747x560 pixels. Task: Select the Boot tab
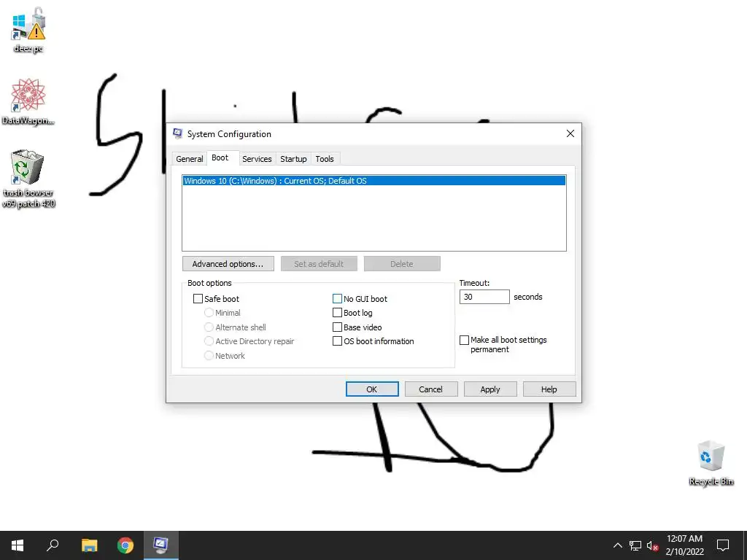click(220, 157)
